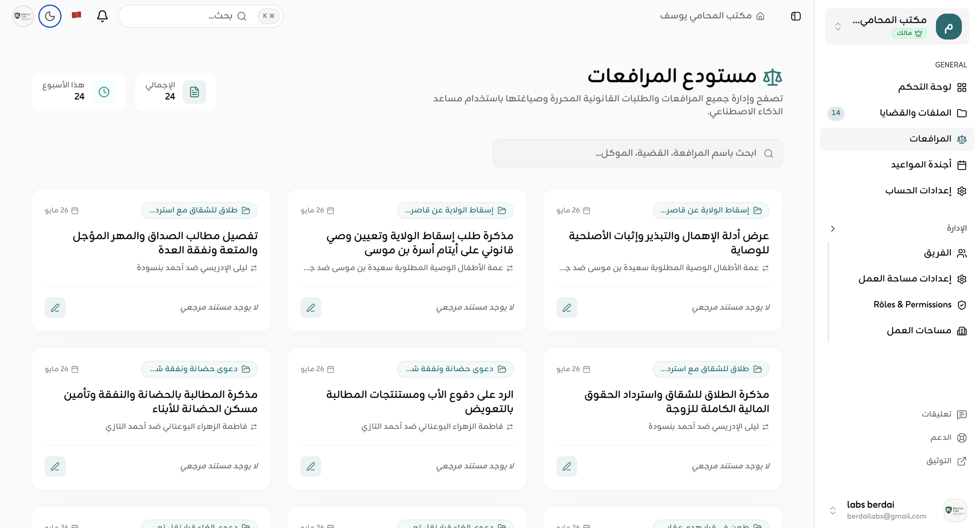Click the هذا الأسبوع clock icon

click(104, 92)
